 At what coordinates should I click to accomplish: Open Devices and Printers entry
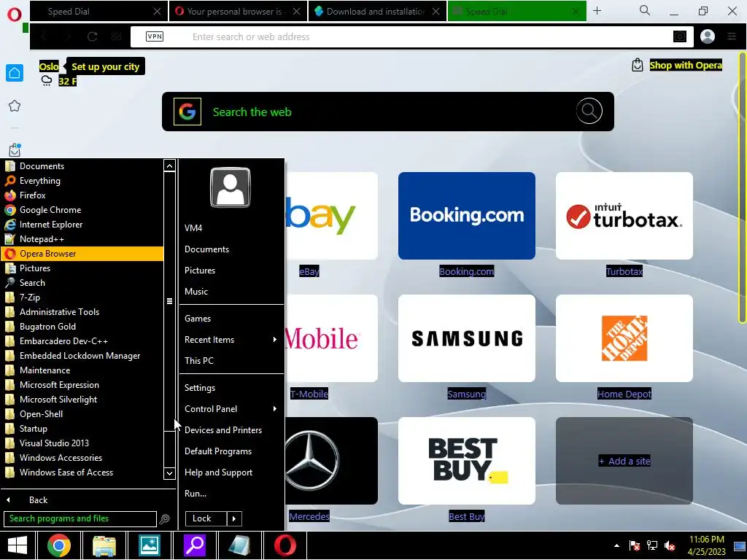[x=231, y=430]
